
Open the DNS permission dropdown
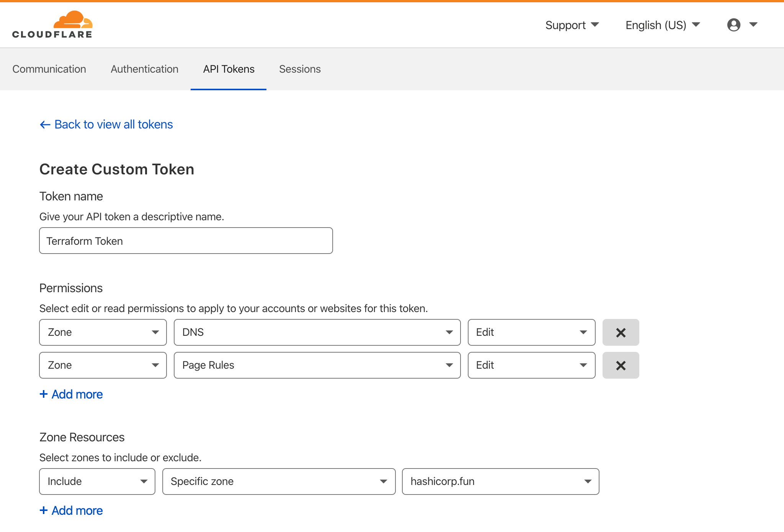[317, 332]
